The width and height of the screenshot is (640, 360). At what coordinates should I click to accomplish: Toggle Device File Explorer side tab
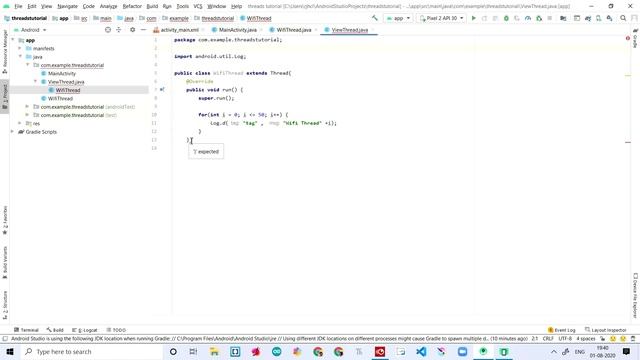coord(635,296)
